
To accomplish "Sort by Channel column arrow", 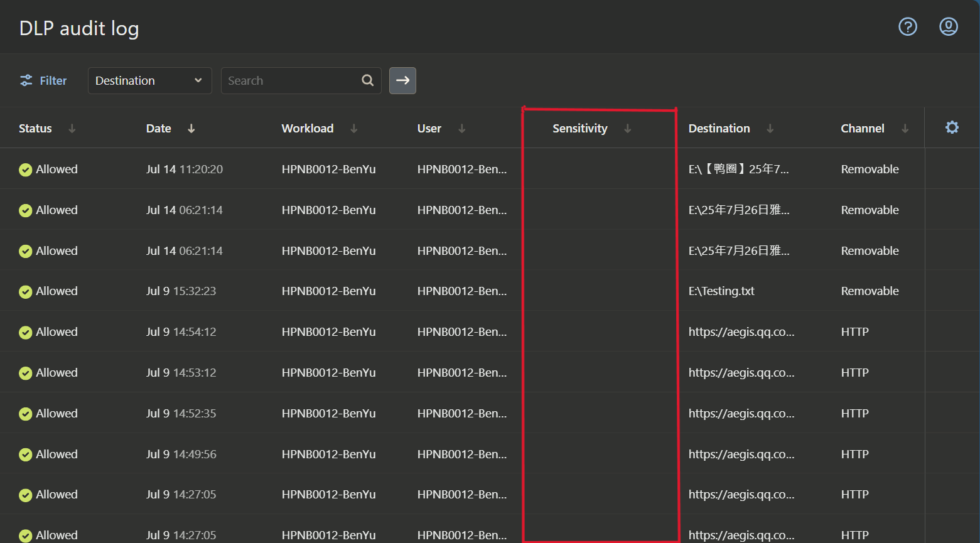I will click(905, 129).
